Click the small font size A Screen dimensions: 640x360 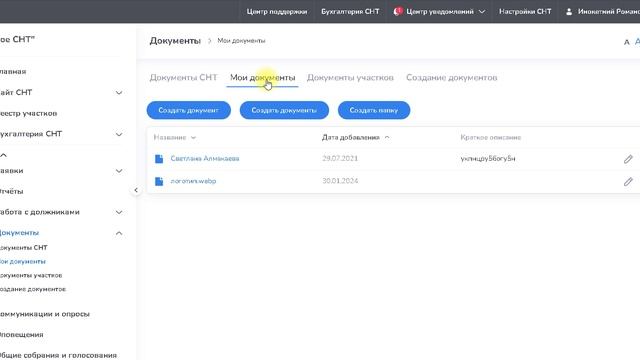pos(627,42)
